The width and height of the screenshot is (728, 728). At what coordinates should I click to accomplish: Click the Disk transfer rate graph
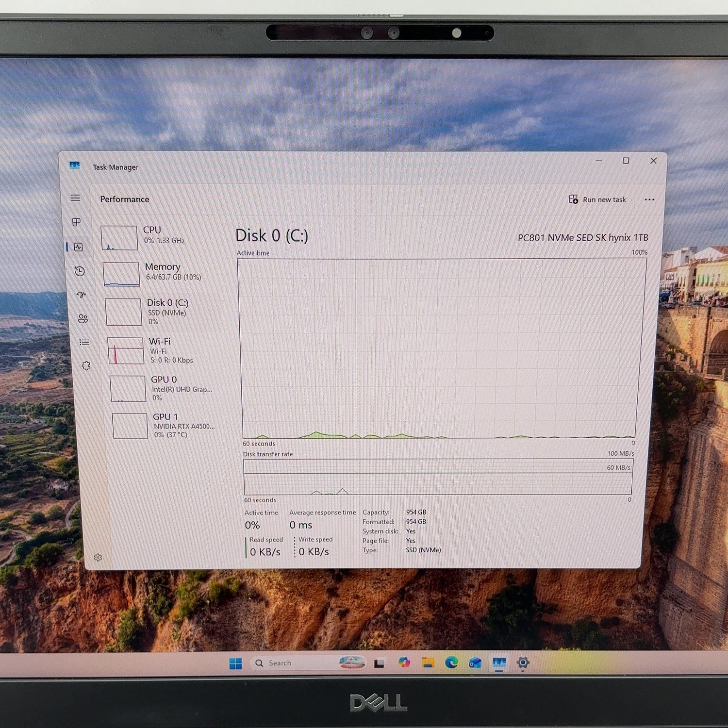(x=438, y=477)
